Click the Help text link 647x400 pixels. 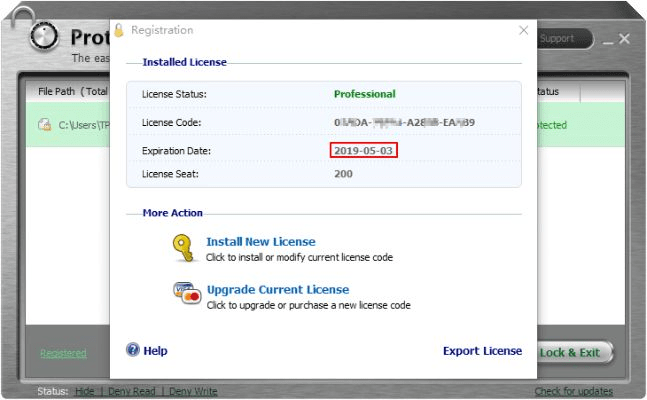click(x=155, y=351)
